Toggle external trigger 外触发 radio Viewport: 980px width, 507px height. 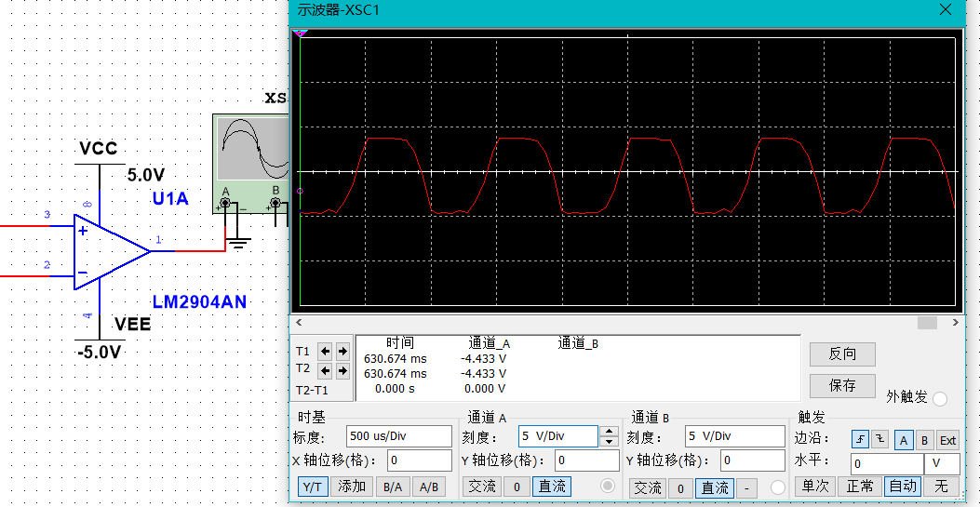(940, 398)
